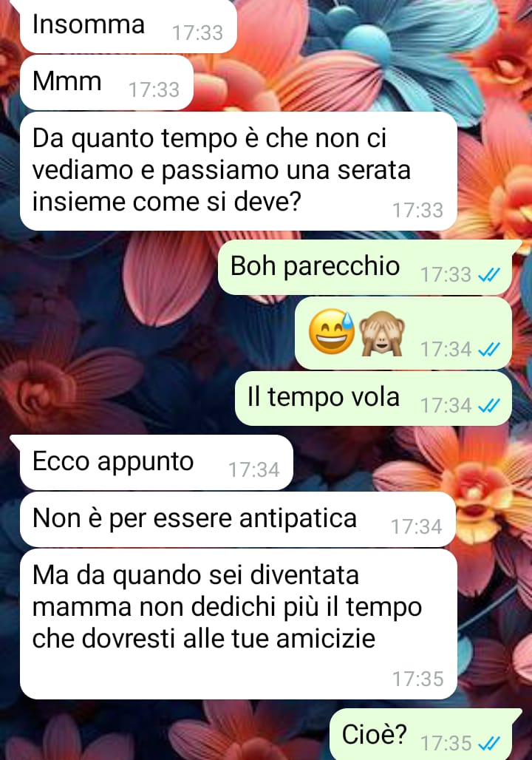
Task: Tap the 17:33 timestamp next to 'Insomma'
Action: pos(198,33)
